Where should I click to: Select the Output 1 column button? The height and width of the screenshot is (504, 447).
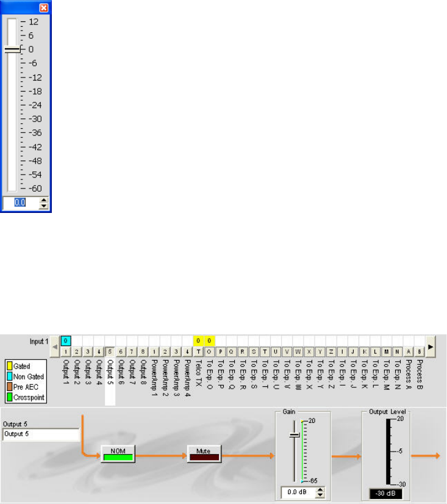[65, 351]
